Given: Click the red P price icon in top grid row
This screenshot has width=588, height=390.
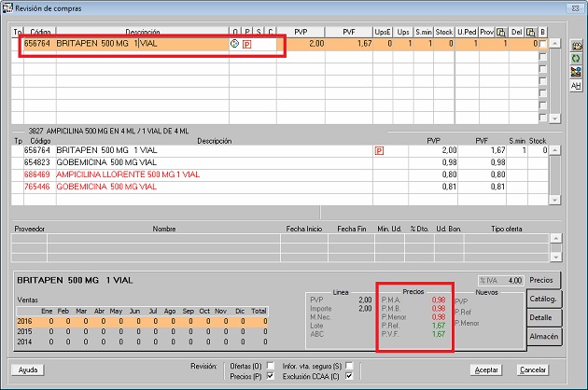Looking at the screenshot, I should [246, 44].
